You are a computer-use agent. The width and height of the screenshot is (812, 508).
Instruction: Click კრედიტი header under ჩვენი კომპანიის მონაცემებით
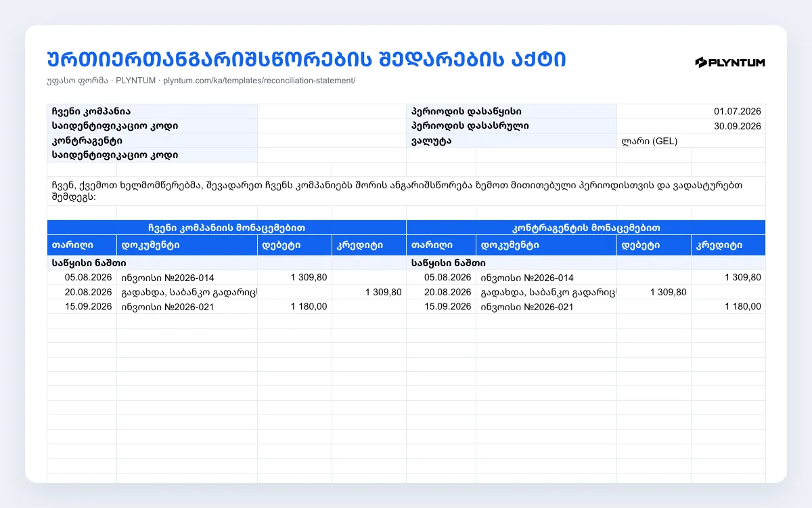369,245
